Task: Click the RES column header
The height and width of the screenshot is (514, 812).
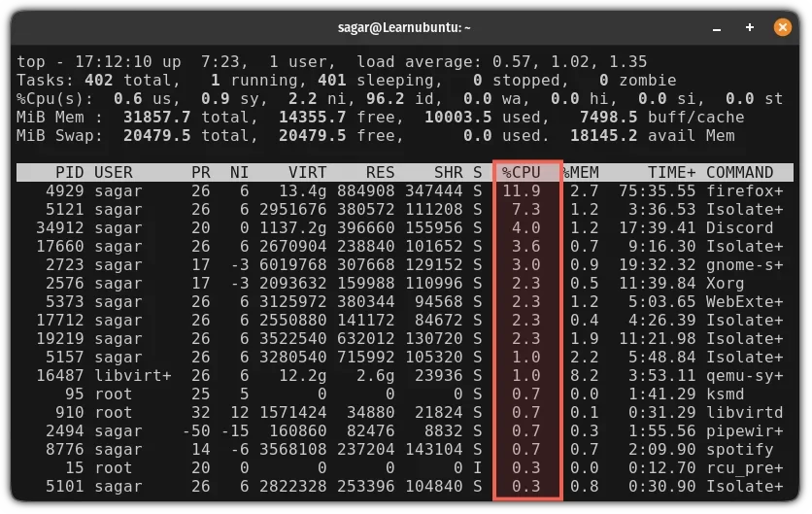Action: 380,173
